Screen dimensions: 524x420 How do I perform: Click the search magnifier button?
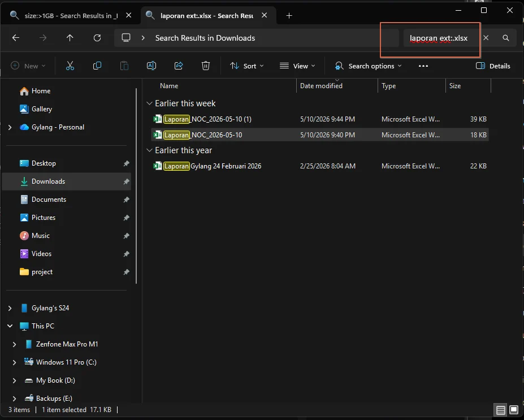pos(505,38)
